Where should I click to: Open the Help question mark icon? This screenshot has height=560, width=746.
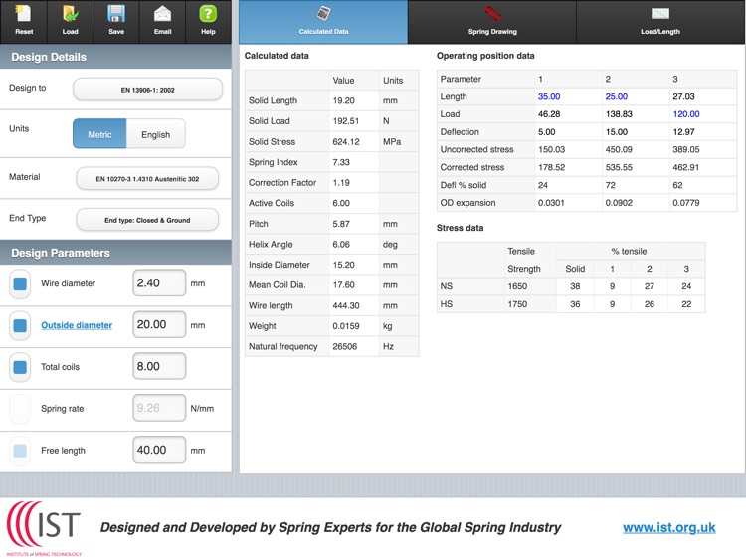(x=208, y=20)
